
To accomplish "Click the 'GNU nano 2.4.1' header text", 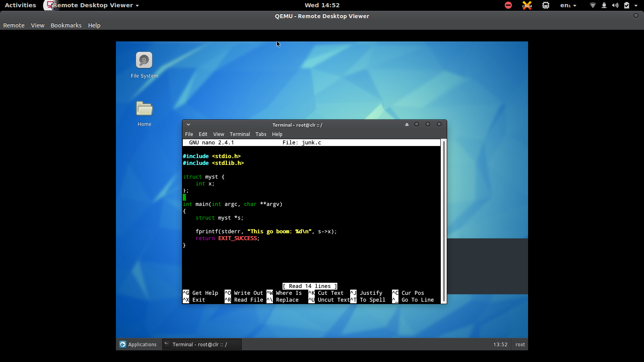I will click(211, 143).
